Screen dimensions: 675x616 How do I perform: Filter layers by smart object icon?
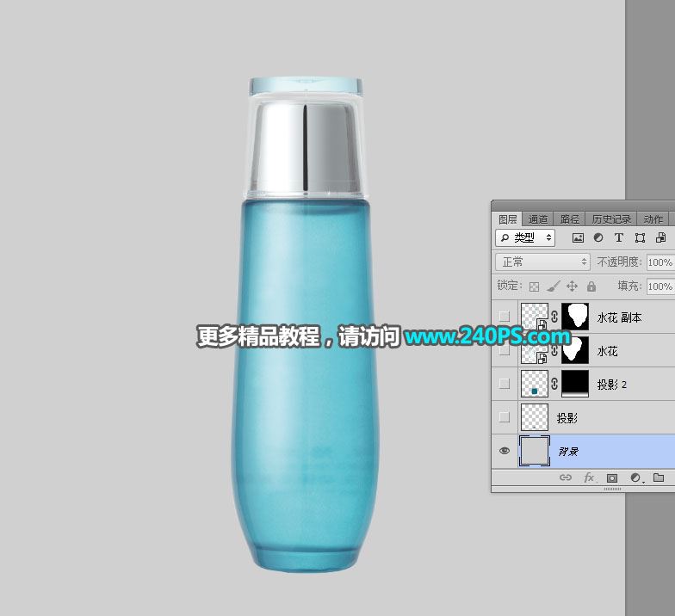(660, 237)
